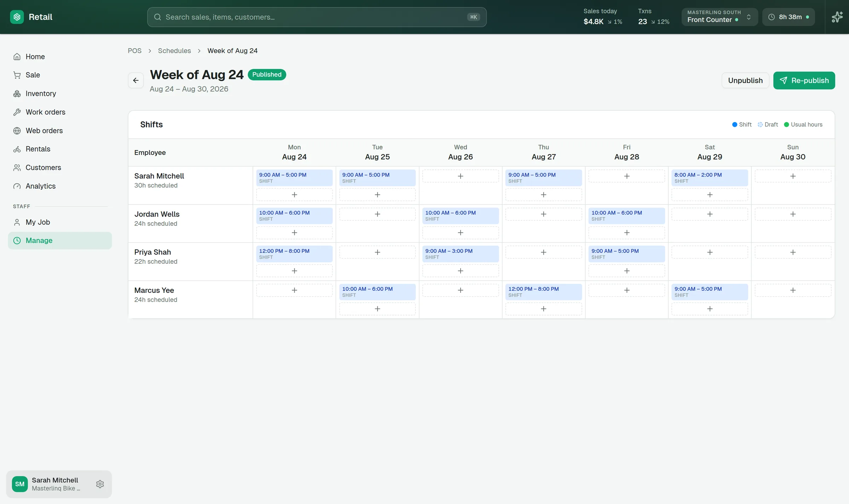Add shift for Marcus Yee on Fri Aug 28
The height and width of the screenshot is (504, 849).
(x=626, y=290)
